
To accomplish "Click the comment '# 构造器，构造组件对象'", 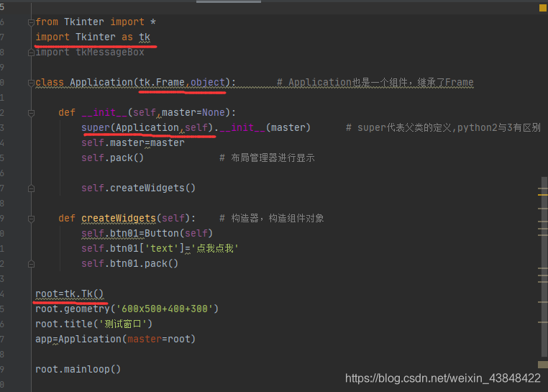I will coord(272,218).
